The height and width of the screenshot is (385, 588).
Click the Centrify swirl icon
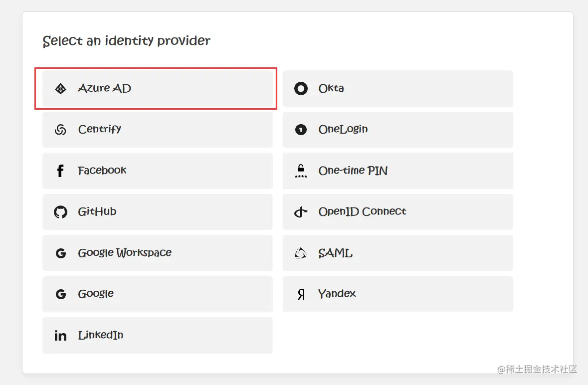tap(60, 130)
